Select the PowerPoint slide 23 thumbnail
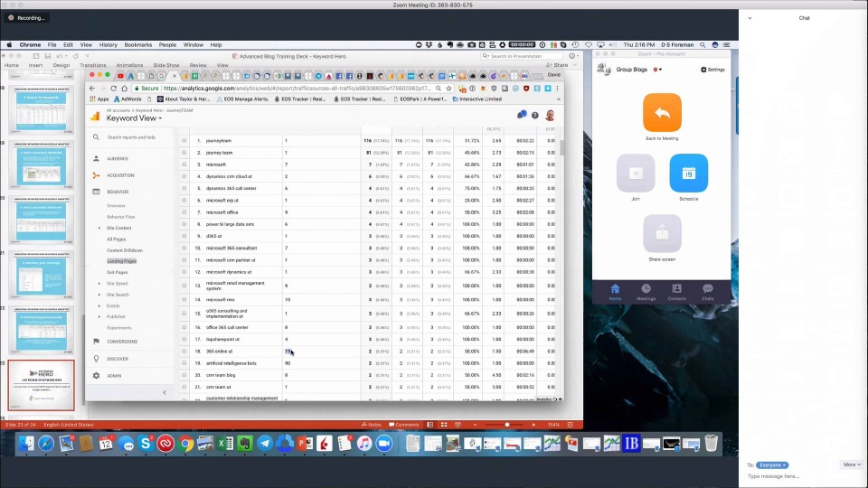This screenshot has width=868, height=488. click(41, 386)
